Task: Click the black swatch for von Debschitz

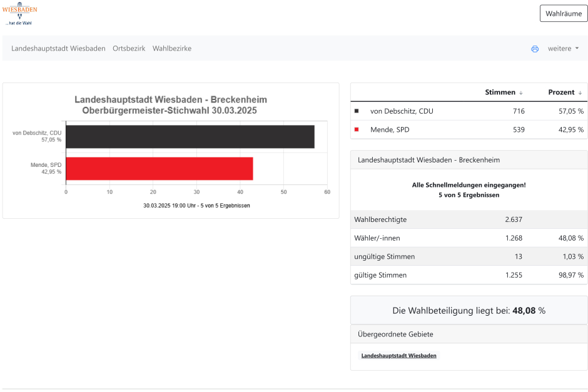Action: tap(357, 111)
